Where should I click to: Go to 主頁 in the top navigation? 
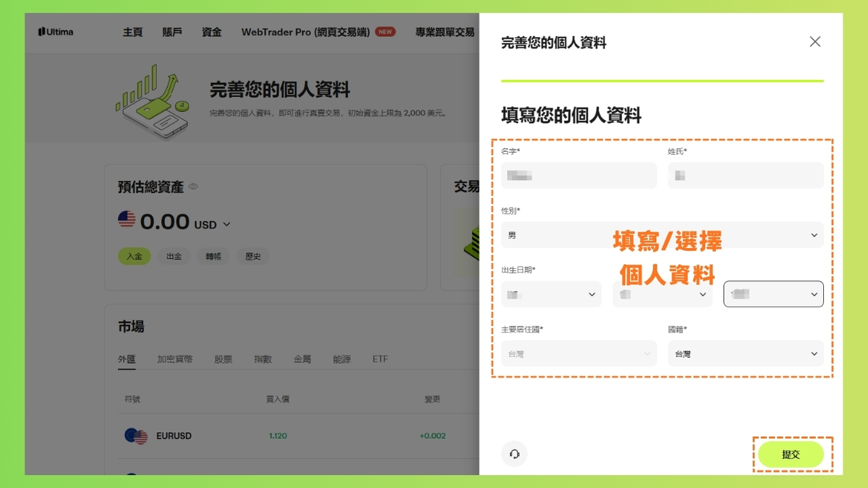point(133,32)
